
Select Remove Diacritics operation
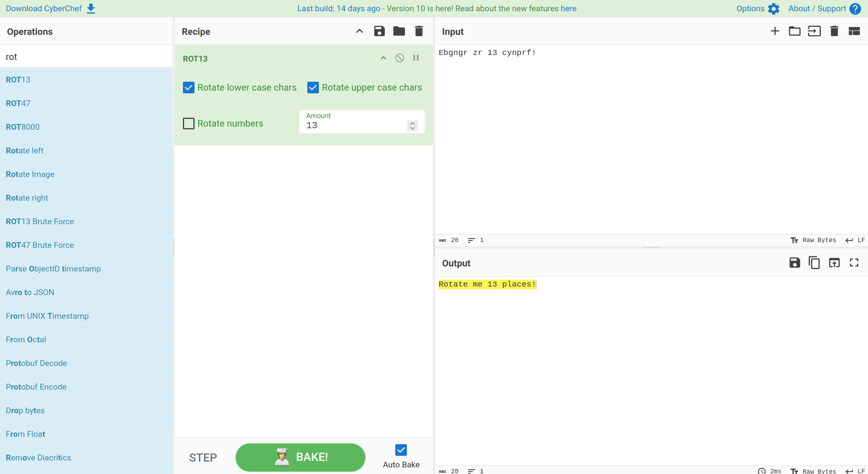(86, 458)
